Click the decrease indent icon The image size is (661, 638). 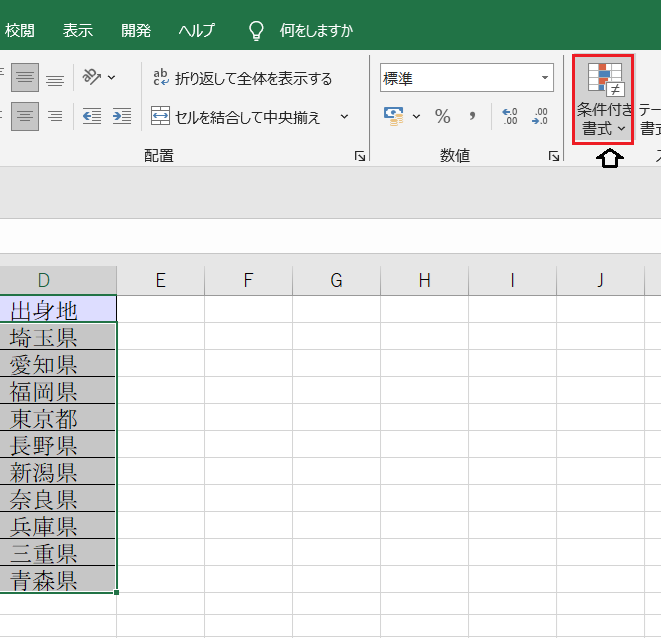pos(91,116)
